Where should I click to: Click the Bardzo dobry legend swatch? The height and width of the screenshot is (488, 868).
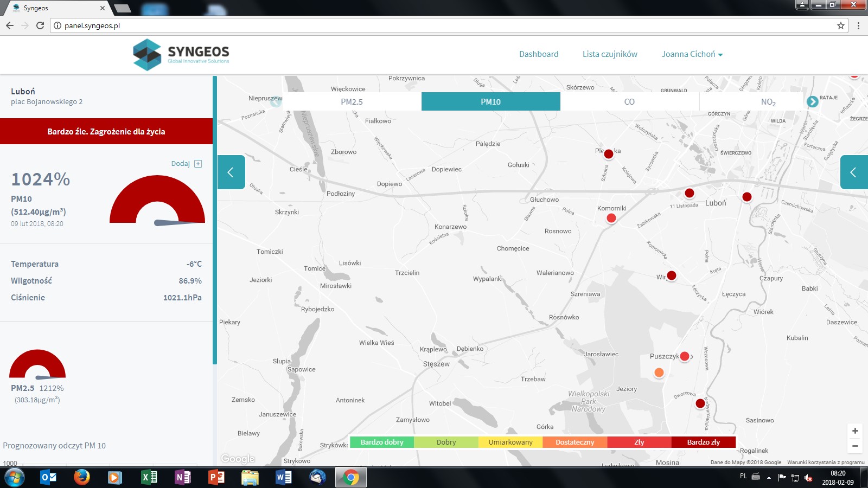click(x=382, y=442)
